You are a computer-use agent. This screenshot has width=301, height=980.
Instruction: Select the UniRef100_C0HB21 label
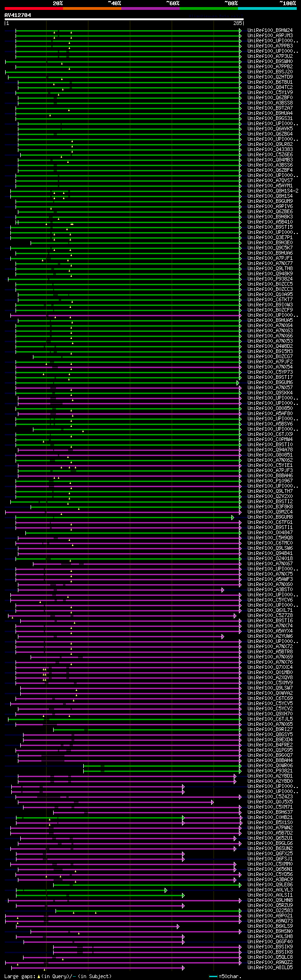270,817
